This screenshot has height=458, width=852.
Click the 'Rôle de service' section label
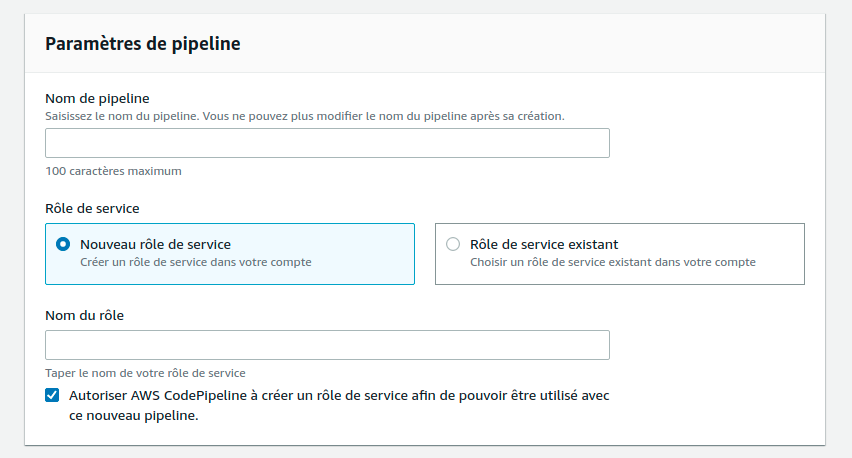92,208
